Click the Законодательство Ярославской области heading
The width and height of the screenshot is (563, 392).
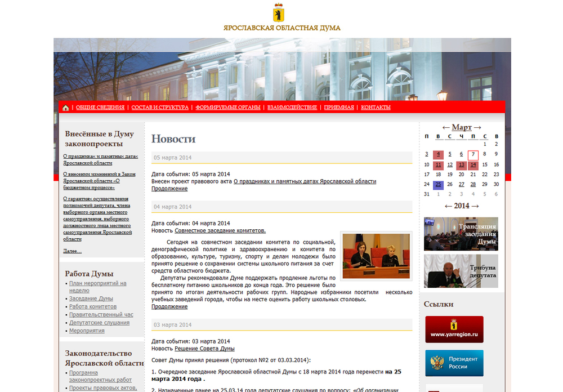105,358
